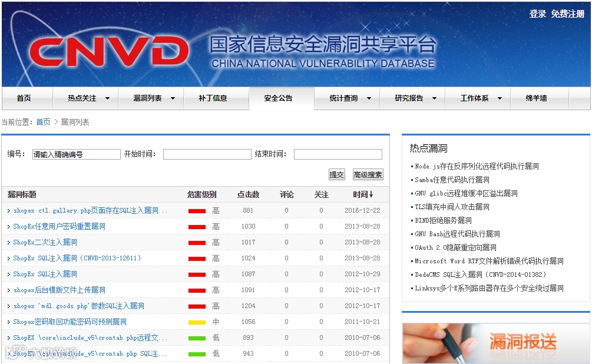The image size is (592, 364).
Task: Open GNU glibc远程堆缓冲区溢出漏洞 link
Action: [x=466, y=193]
